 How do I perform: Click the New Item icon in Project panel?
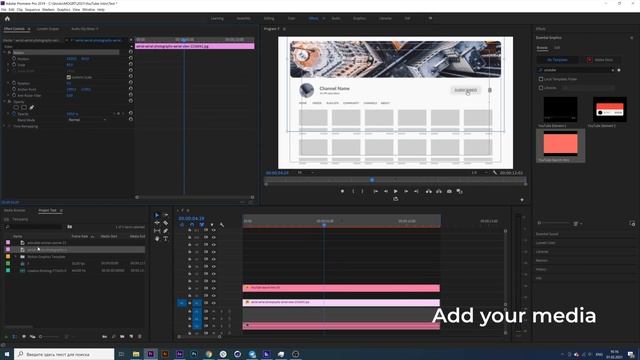point(131,336)
